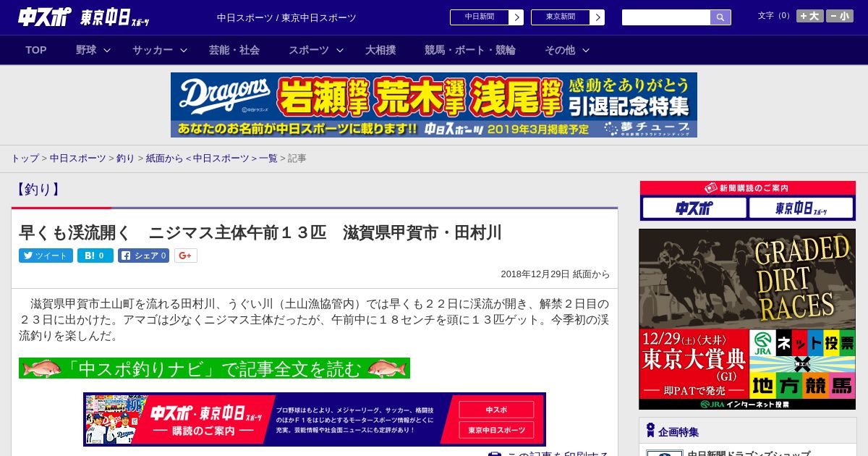Click the print article printer icon
The height and width of the screenshot is (456, 868).
[495, 454]
